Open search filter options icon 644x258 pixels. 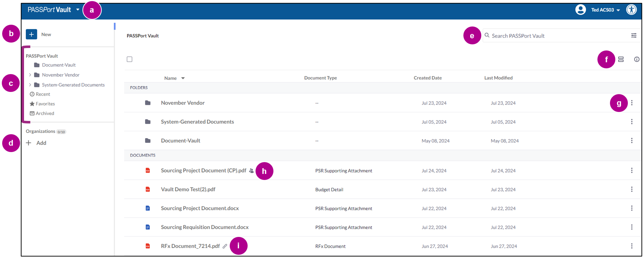coord(634,35)
